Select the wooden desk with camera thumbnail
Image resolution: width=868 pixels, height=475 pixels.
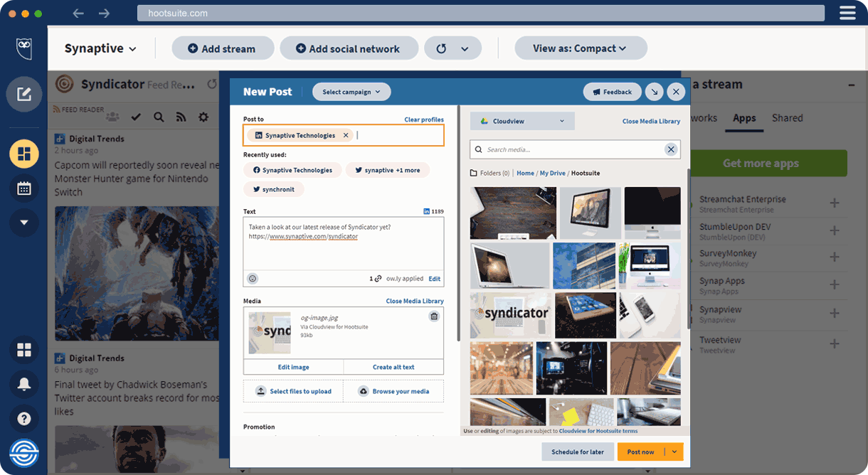(x=513, y=213)
